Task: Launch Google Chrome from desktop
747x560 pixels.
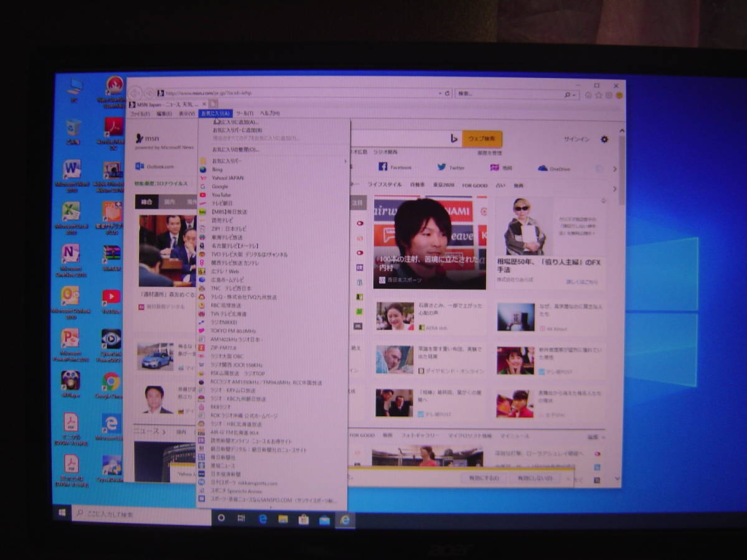Action: (111, 385)
